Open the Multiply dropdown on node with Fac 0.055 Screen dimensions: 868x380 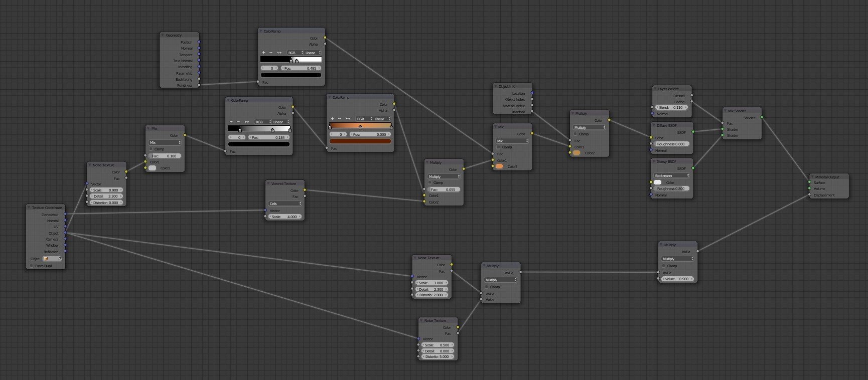tap(444, 176)
